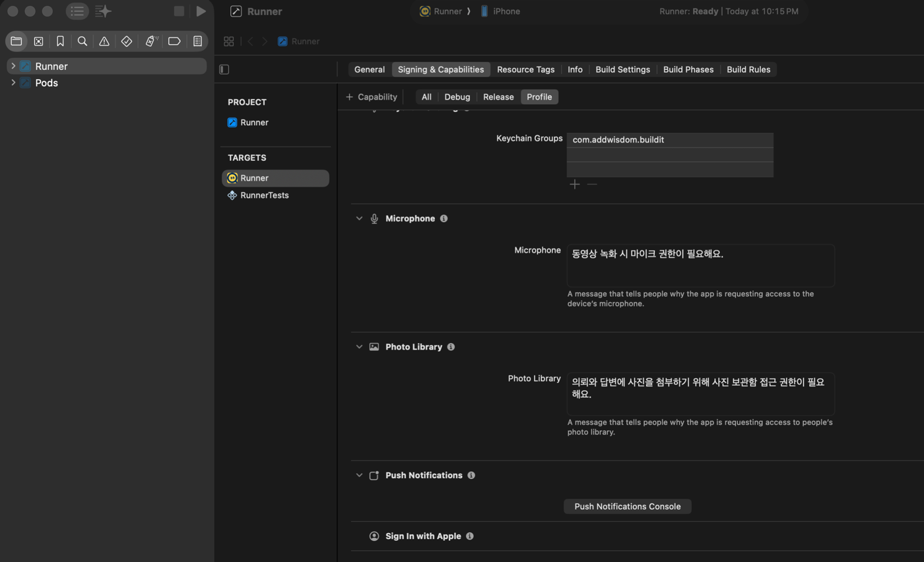Add a keychain group with the plus button
This screenshot has height=562, width=924.
click(575, 185)
